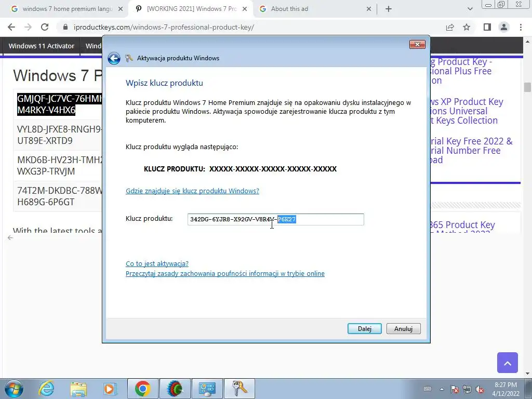Cancel activation with the Anuluj button
The width and height of the screenshot is (532, 399).
click(403, 328)
